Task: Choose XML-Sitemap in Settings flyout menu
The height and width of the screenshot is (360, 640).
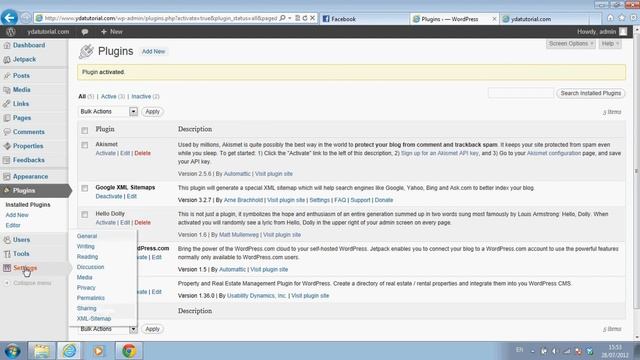Action: point(94,319)
